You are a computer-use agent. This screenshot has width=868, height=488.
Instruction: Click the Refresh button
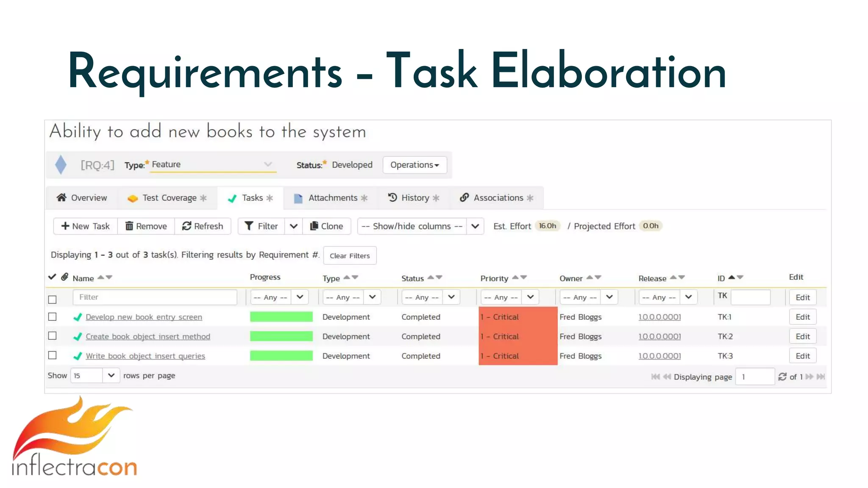click(x=203, y=226)
